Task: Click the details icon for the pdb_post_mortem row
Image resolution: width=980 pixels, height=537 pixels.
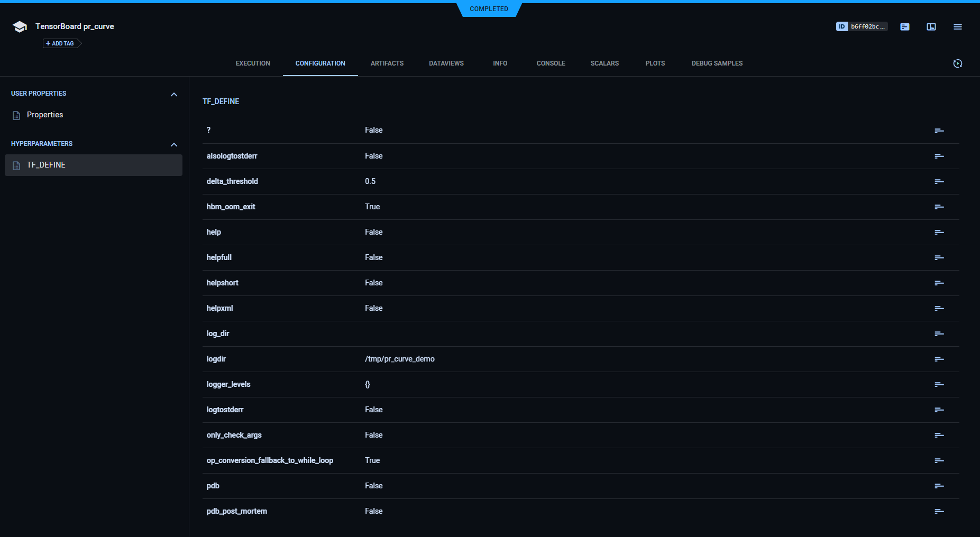Action: 939,512
